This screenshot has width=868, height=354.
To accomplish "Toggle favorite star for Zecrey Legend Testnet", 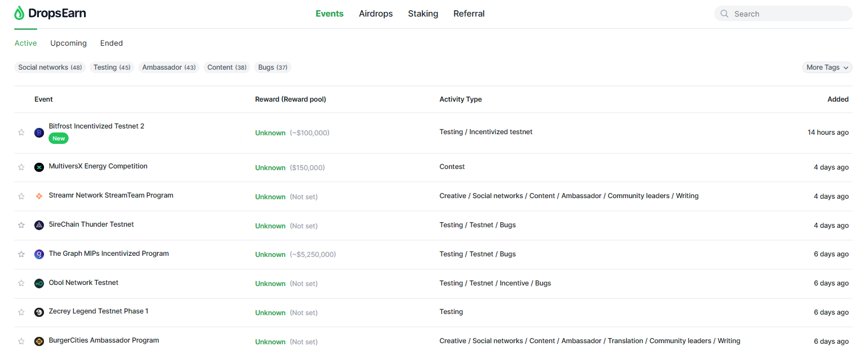I will 21,312.
